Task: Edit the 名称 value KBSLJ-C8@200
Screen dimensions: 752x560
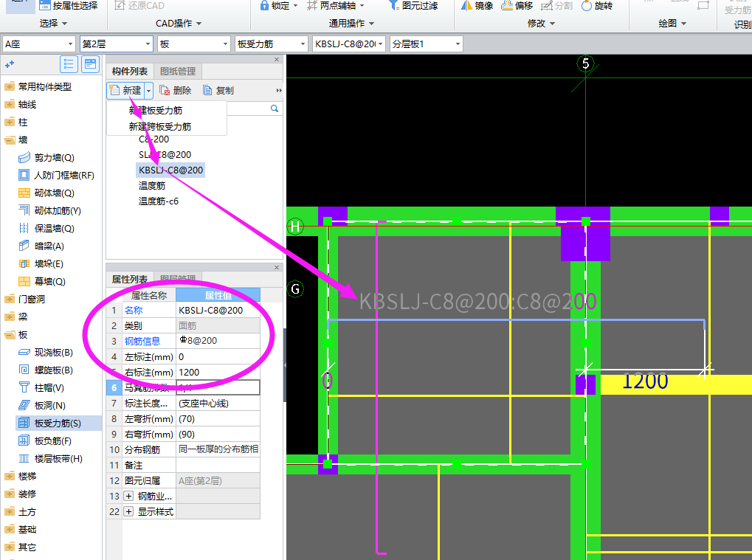Action: point(218,311)
